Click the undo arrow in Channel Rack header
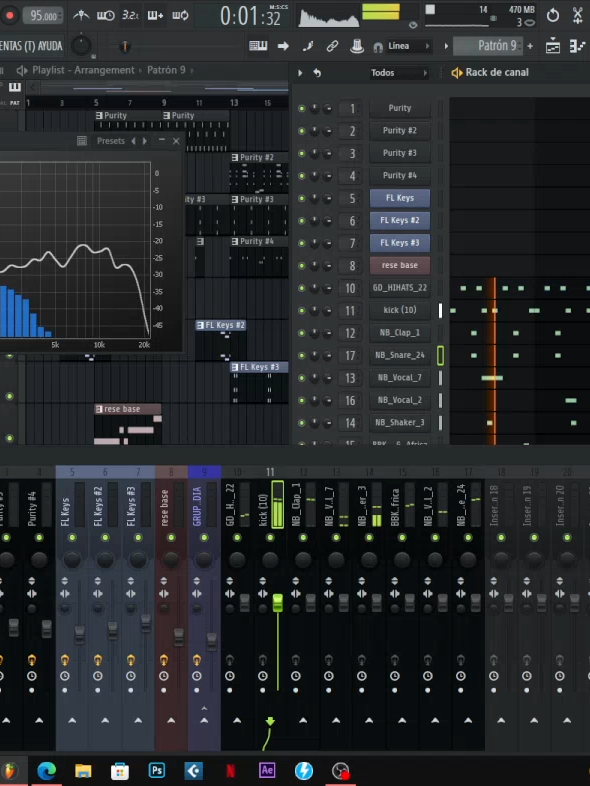This screenshot has width=590, height=786. (x=317, y=73)
